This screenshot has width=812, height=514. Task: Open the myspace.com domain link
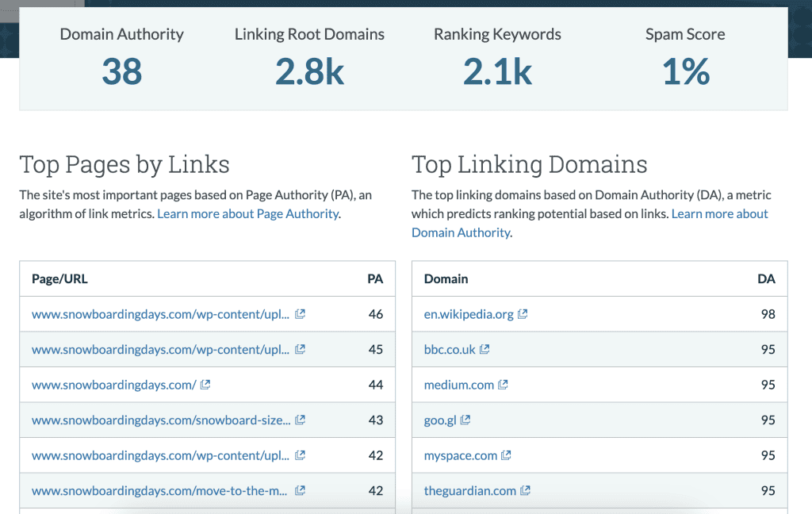pos(461,455)
